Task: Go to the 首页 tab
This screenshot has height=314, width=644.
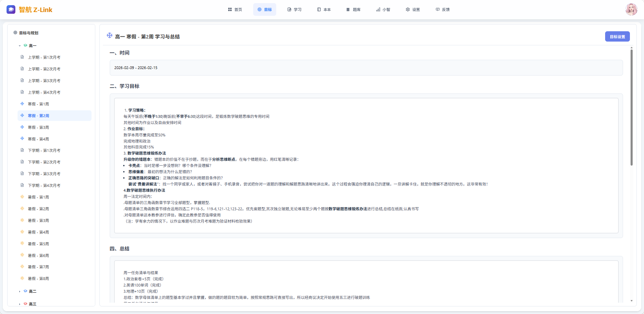Action: (x=235, y=10)
